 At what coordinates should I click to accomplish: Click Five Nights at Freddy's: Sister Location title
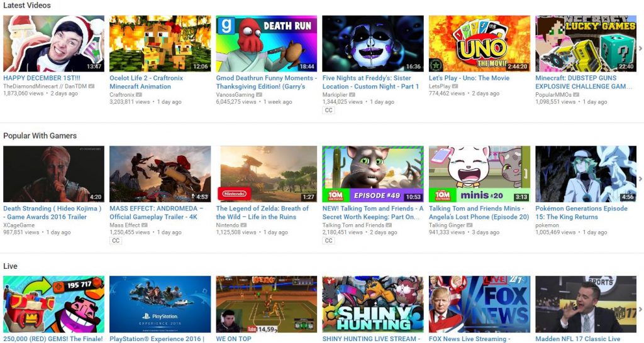tap(370, 82)
